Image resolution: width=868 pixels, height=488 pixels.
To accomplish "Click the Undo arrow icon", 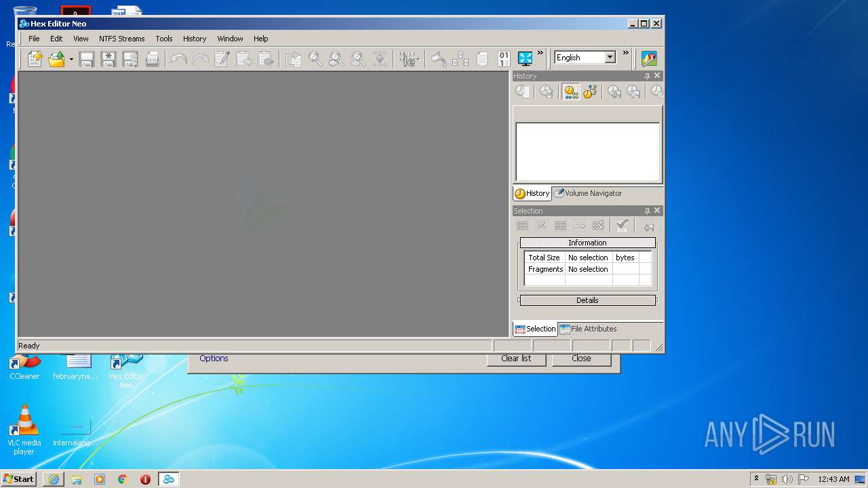I will coord(178,59).
